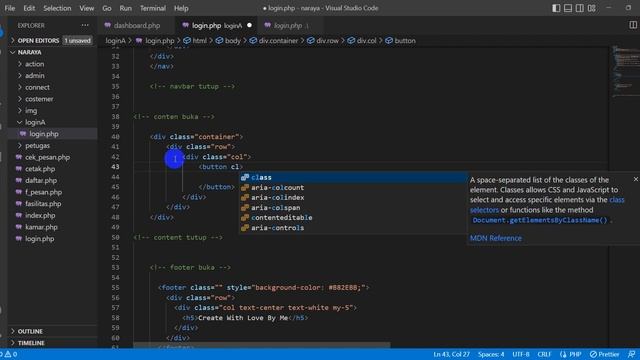
Task: Open the View menu
Action: [87, 8]
